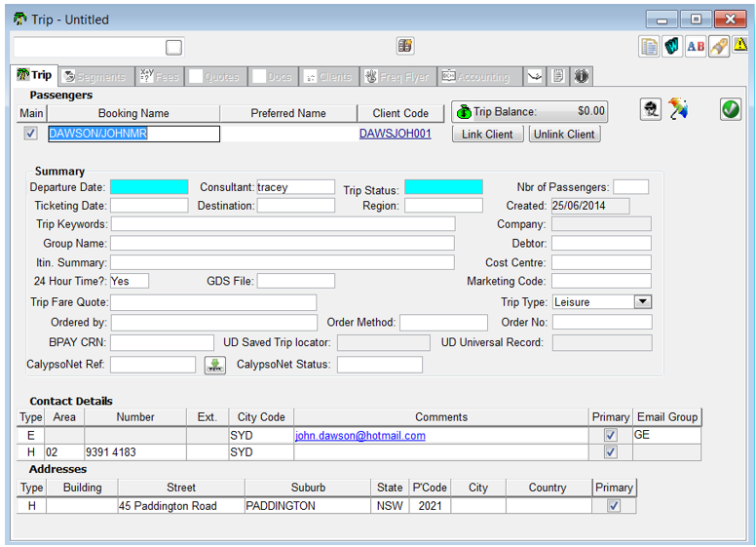Click the Marketing Code field

(601, 281)
